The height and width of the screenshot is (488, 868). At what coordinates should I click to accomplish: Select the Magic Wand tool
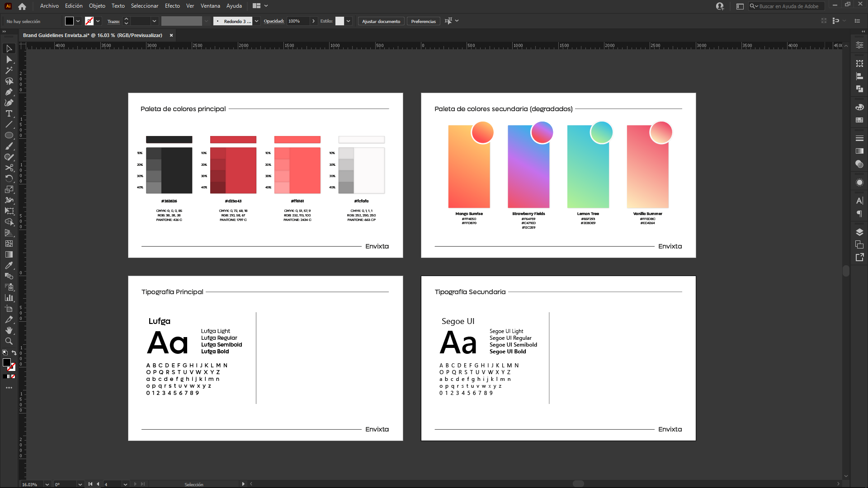click(x=9, y=70)
